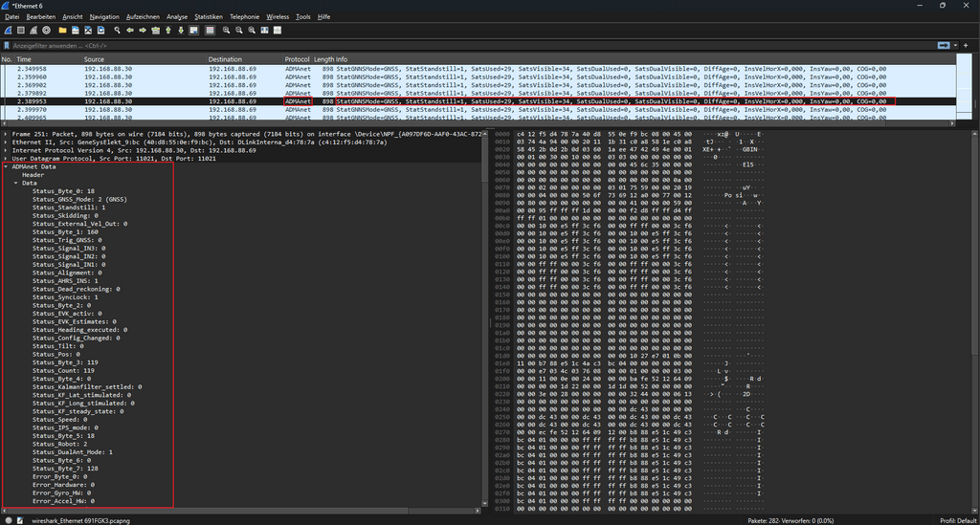Viewport: 980px width, 525px height.
Task: Jump to the first packet
Action: [x=168, y=31]
